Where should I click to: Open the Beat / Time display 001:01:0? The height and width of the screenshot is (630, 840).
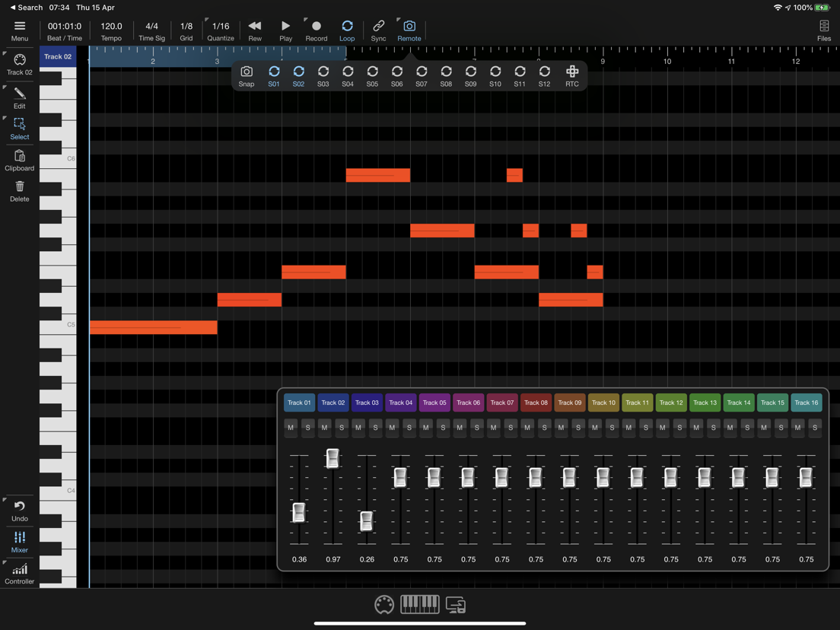[x=64, y=31]
